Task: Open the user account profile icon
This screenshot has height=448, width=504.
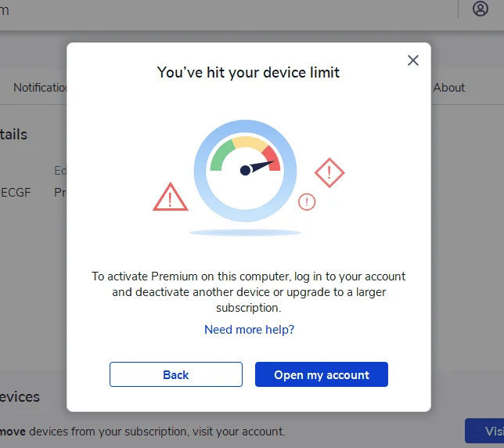Action: coord(481,9)
